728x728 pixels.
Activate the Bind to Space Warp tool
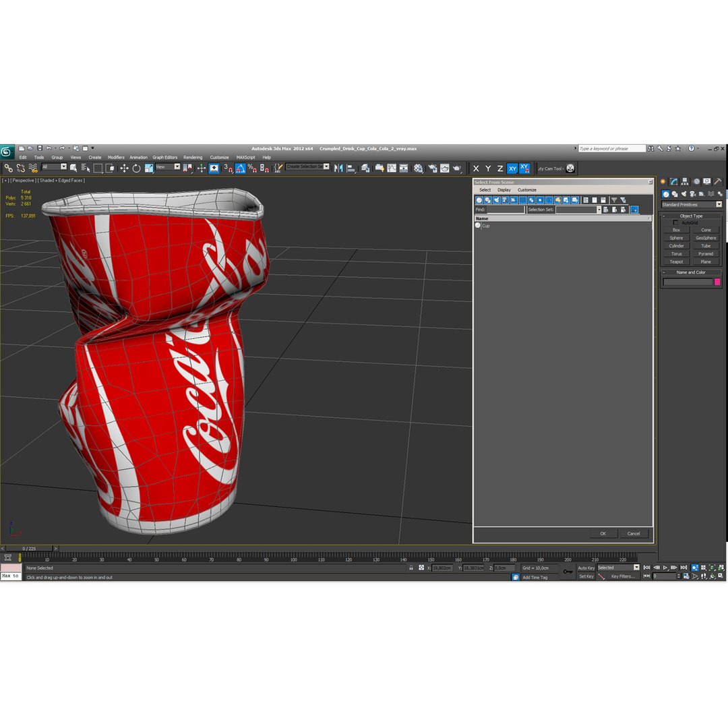pos(33,168)
